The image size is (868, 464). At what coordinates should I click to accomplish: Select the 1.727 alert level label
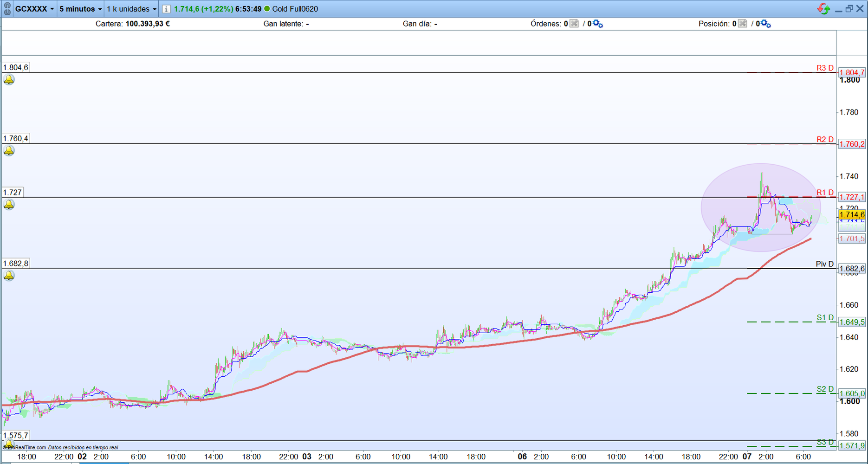13,193
